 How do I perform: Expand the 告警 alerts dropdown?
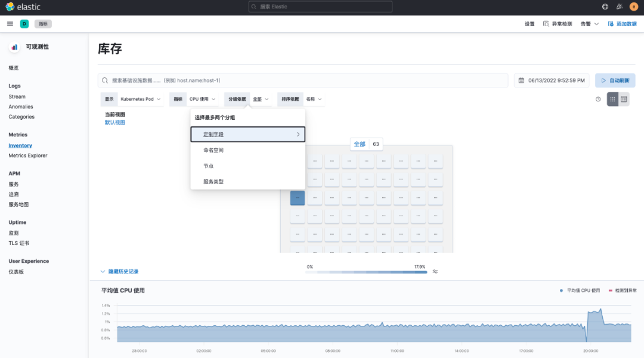(589, 24)
